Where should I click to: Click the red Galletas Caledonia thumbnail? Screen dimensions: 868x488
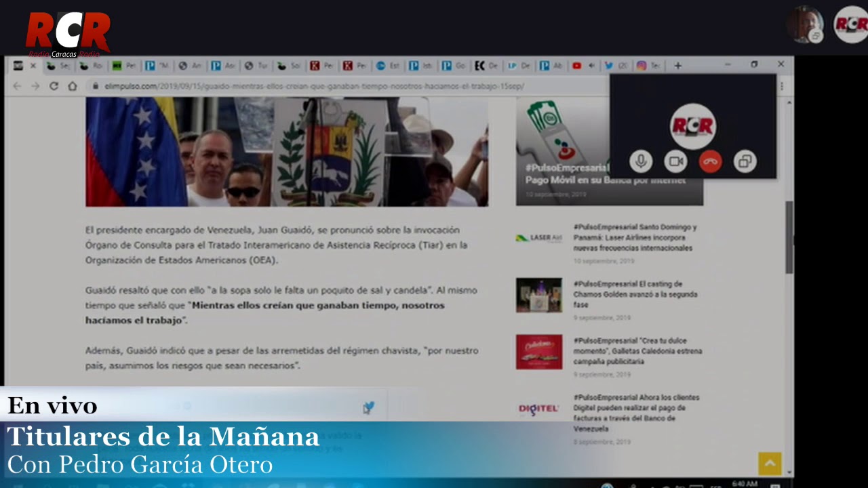tap(539, 352)
